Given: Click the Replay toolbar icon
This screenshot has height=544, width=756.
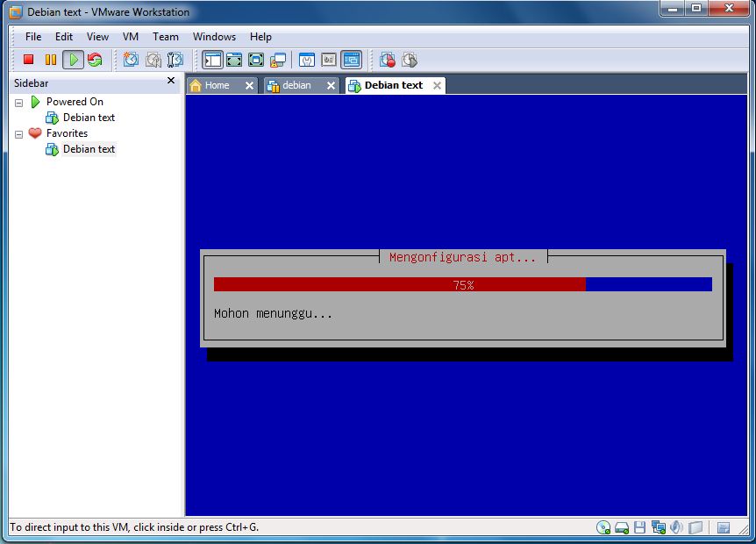Looking at the screenshot, I should pos(410,60).
